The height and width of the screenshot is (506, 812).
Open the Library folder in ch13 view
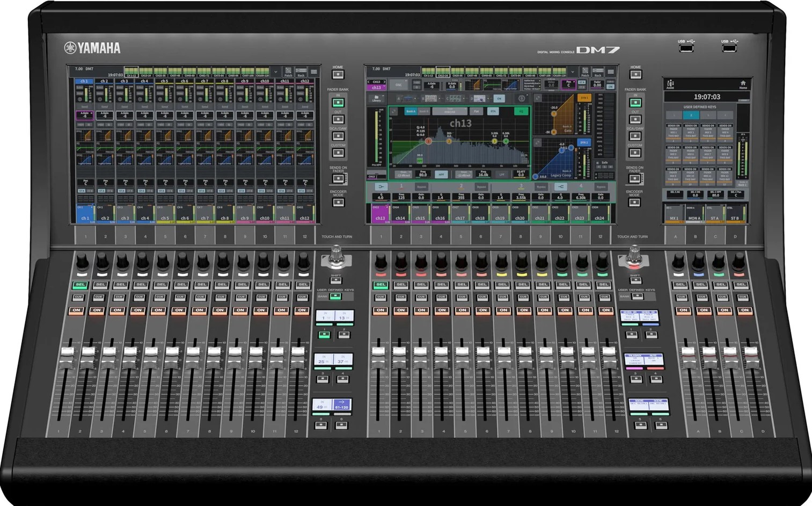pyautogui.click(x=376, y=99)
